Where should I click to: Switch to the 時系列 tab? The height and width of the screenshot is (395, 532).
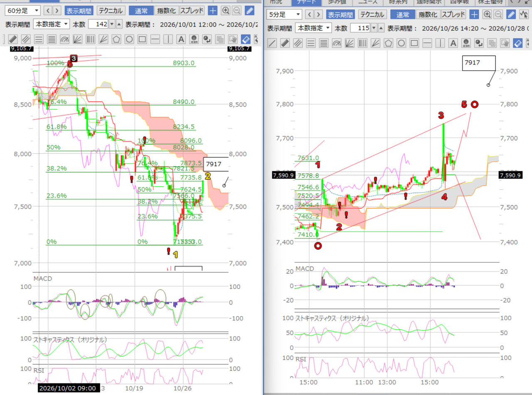click(x=398, y=2)
